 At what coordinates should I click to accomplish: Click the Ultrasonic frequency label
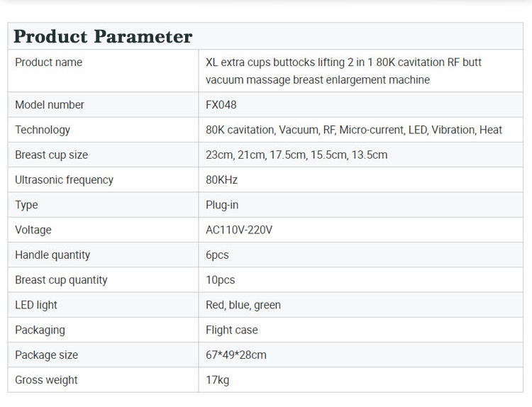point(64,180)
